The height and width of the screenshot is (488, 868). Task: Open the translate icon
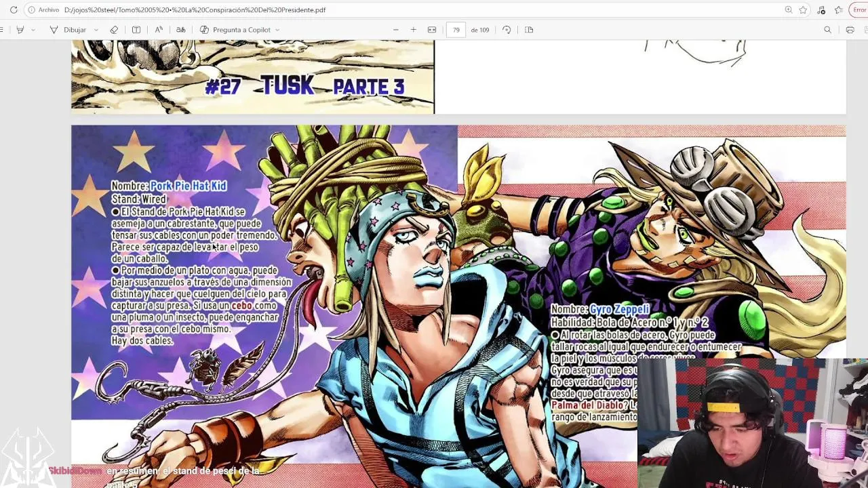181,30
